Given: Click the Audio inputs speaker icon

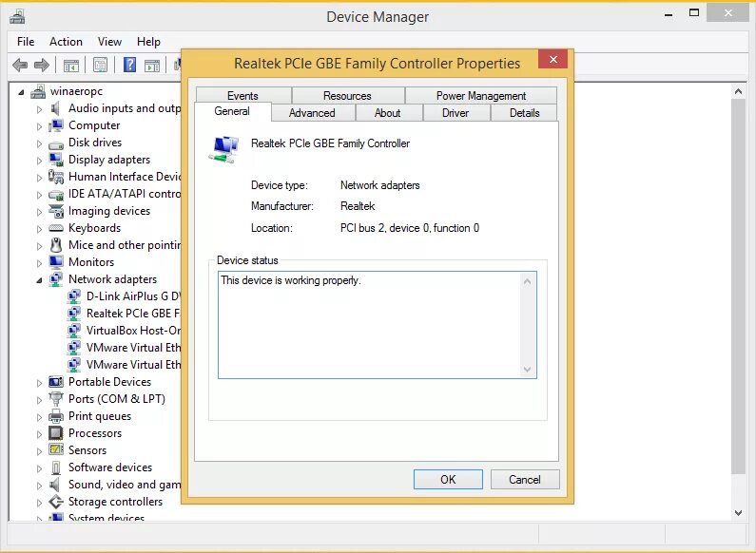Looking at the screenshot, I should click(x=55, y=108).
